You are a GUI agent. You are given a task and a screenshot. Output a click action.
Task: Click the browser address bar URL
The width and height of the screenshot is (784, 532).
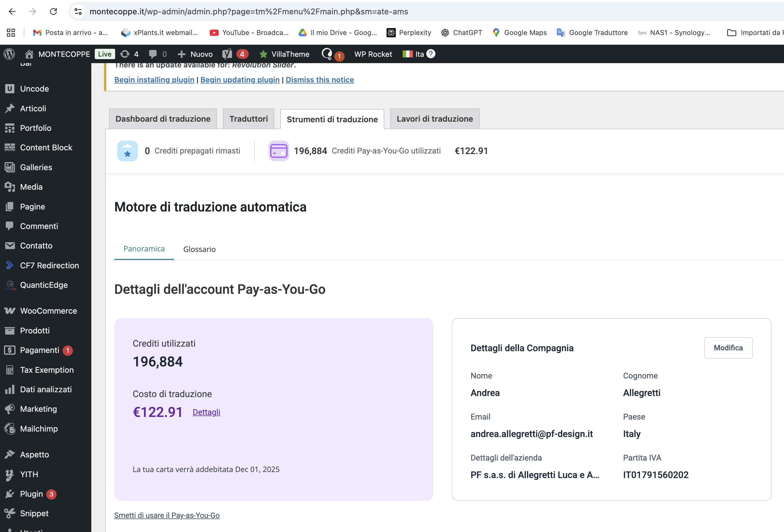249,11
